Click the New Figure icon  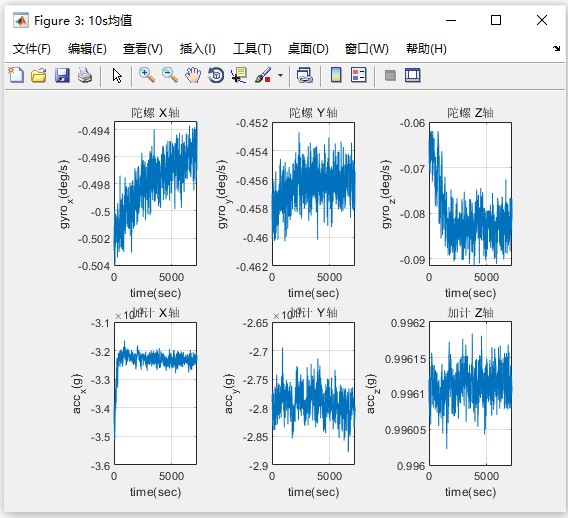coord(16,75)
